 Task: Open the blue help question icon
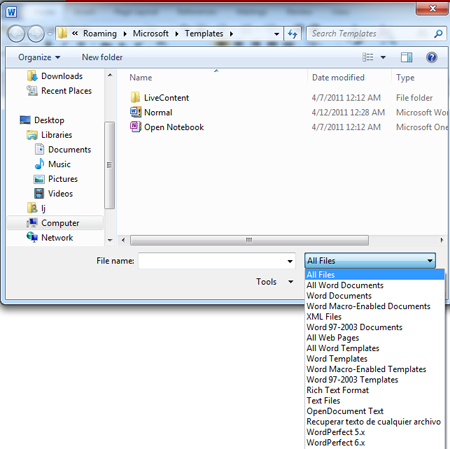click(x=431, y=57)
